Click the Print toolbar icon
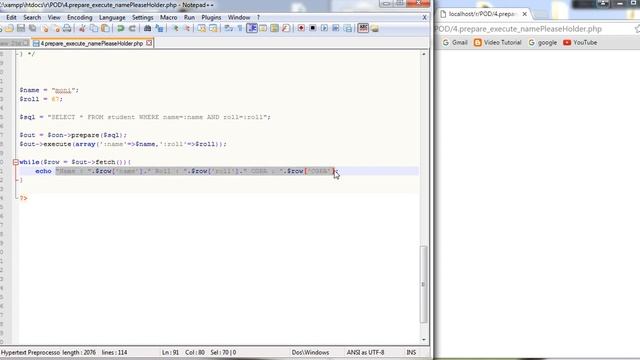Viewport: 640px width, 360px height. coord(67,28)
